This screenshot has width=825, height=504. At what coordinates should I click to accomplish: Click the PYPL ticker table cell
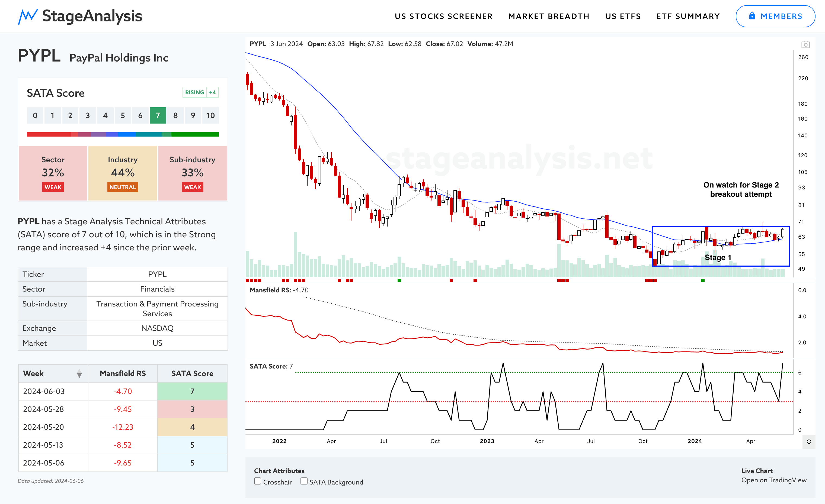tap(157, 274)
